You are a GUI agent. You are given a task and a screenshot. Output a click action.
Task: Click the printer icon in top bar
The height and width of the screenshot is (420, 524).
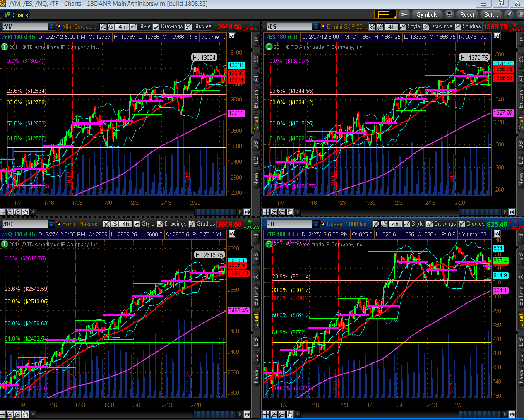449,14
